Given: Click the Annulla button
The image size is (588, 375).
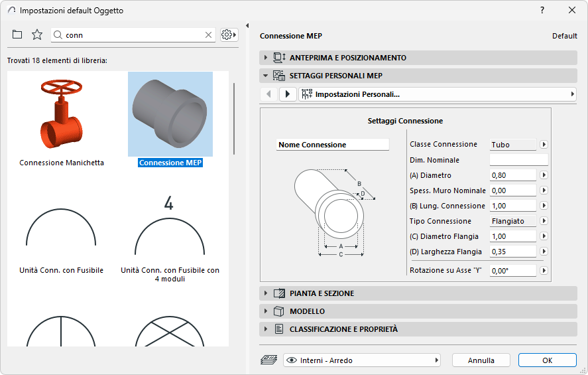Looking at the screenshot, I should tap(481, 360).
